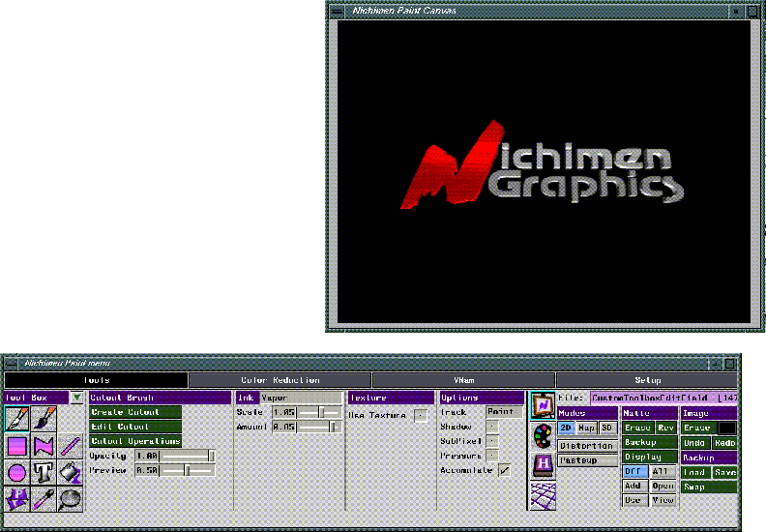Image resolution: width=766 pixels, height=532 pixels.
Task: Click the Matte View button
Action: pos(663,501)
